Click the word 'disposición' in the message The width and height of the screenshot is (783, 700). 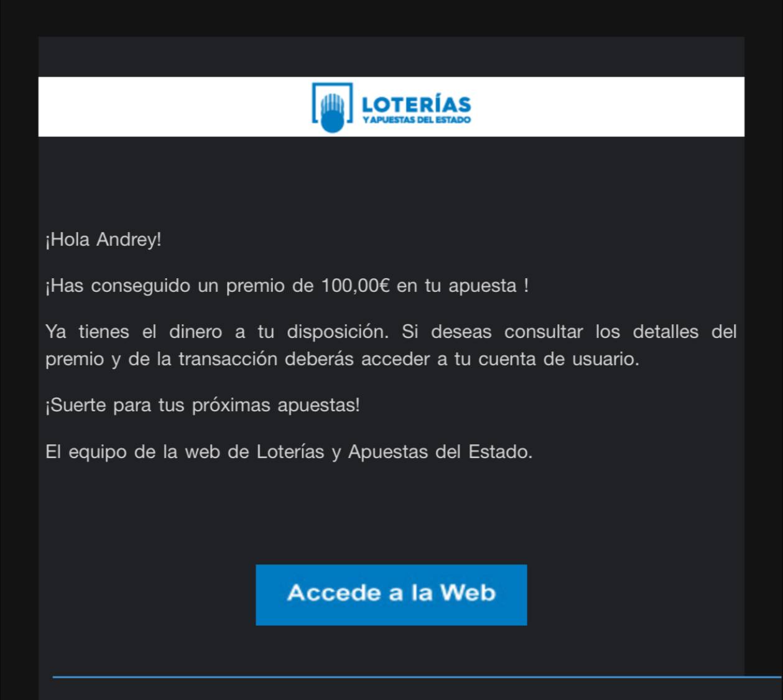coord(338,332)
